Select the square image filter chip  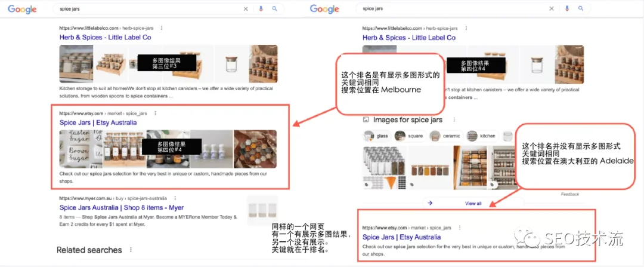coord(410,136)
